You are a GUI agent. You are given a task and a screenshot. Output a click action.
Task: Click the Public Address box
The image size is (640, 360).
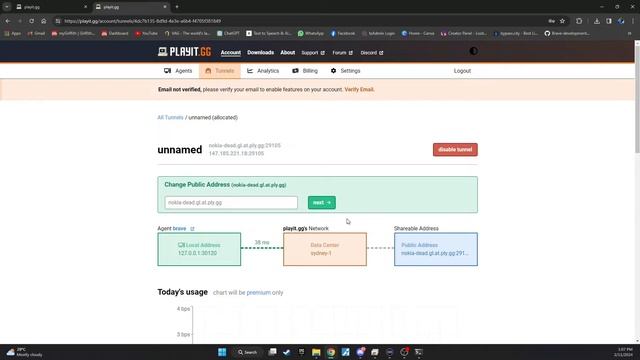[x=436, y=249]
